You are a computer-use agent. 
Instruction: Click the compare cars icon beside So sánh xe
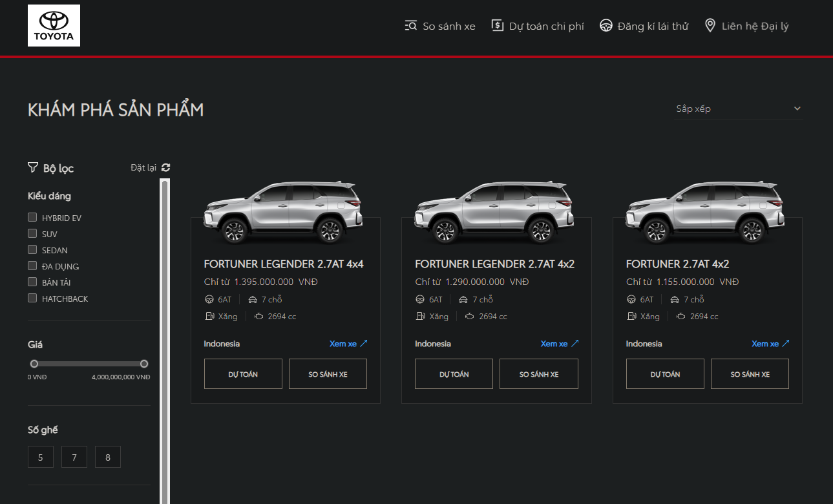click(411, 26)
